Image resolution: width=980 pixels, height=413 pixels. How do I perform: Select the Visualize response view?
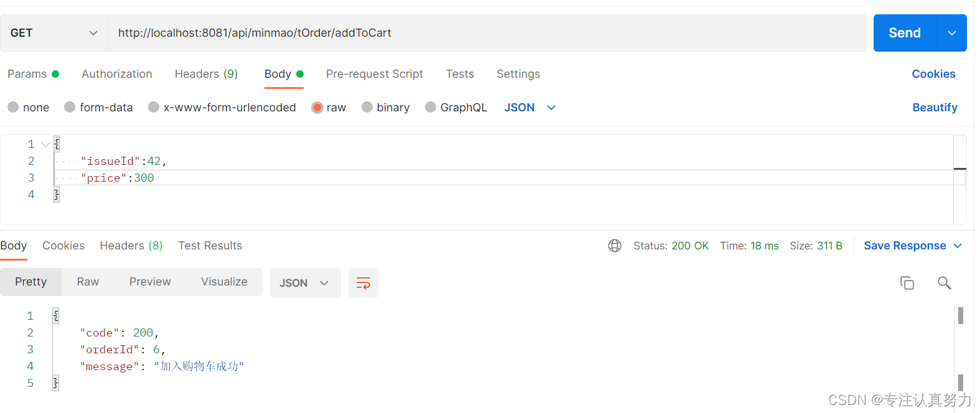224,282
